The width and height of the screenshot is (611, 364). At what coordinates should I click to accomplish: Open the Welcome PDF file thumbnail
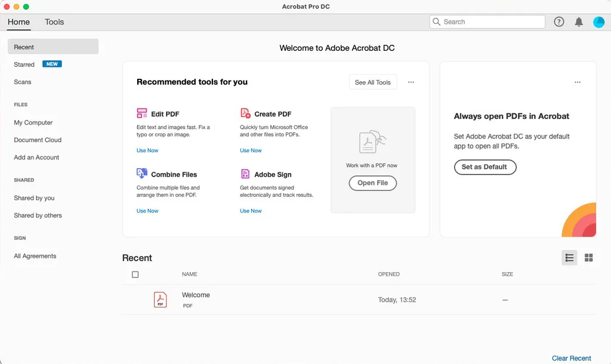160,299
